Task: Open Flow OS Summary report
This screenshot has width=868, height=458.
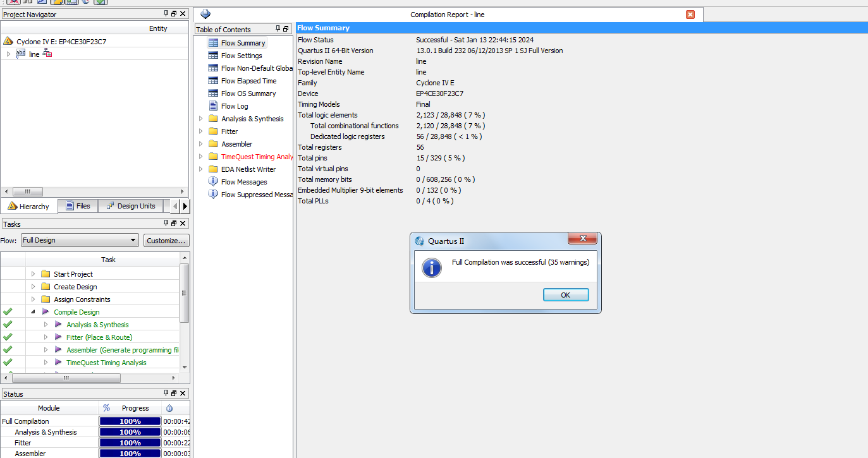Action: click(x=248, y=93)
